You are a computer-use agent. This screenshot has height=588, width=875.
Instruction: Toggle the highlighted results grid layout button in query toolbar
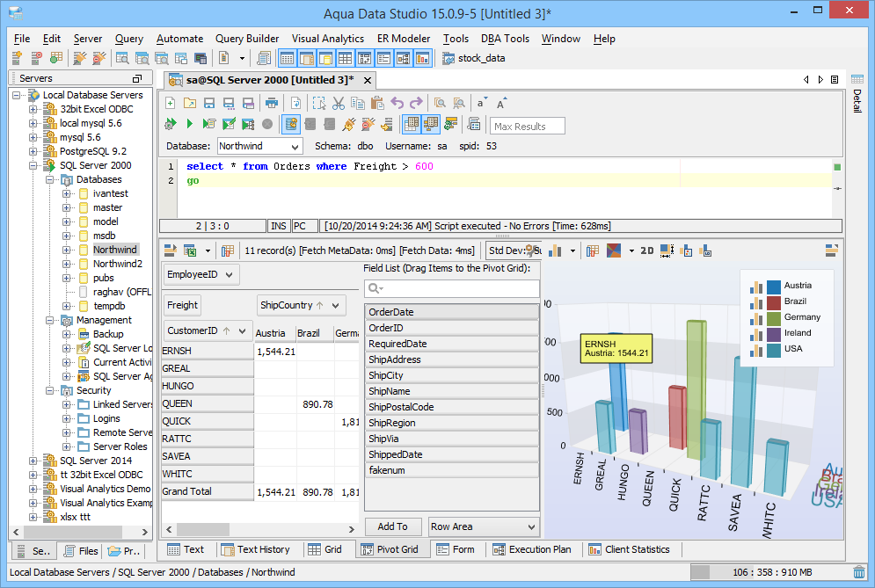point(412,124)
